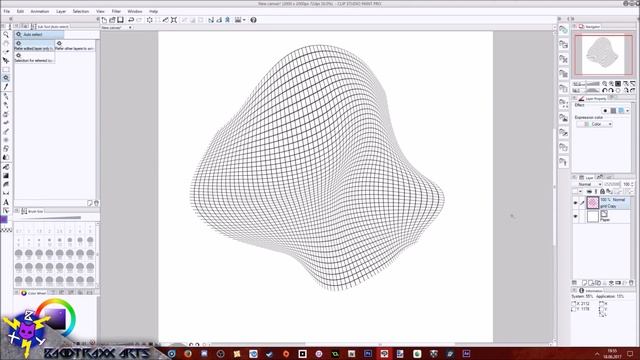Choose Refer other layers sub tool
This screenshot has width=640, height=360.
pyautogui.click(x=75, y=46)
